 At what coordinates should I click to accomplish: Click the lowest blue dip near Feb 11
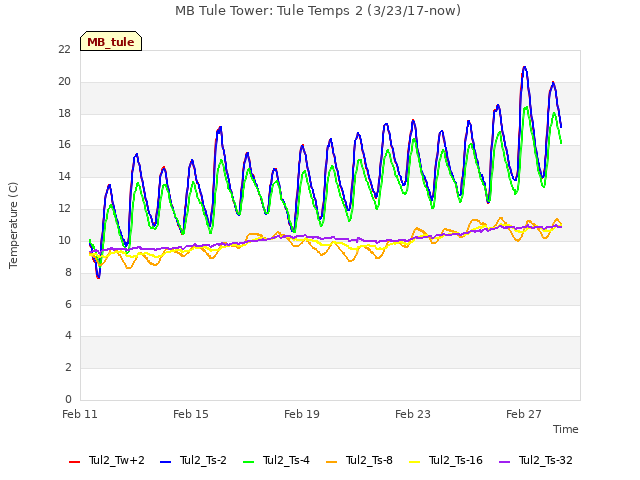[98, 277]
